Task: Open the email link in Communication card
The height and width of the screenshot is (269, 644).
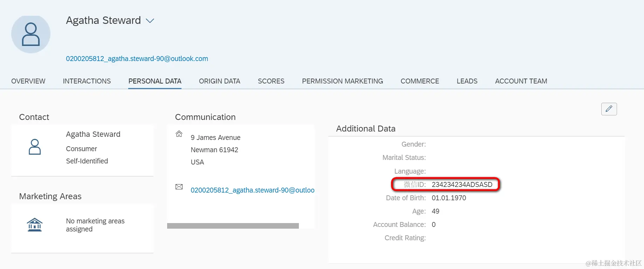Action: click(x=253, y=190)
